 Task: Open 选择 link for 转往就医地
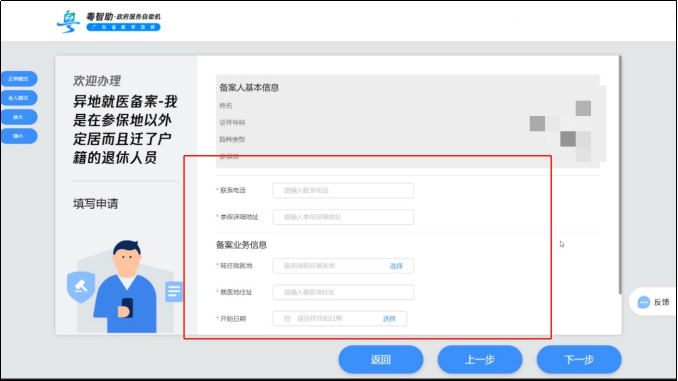[x=396, y=266]
